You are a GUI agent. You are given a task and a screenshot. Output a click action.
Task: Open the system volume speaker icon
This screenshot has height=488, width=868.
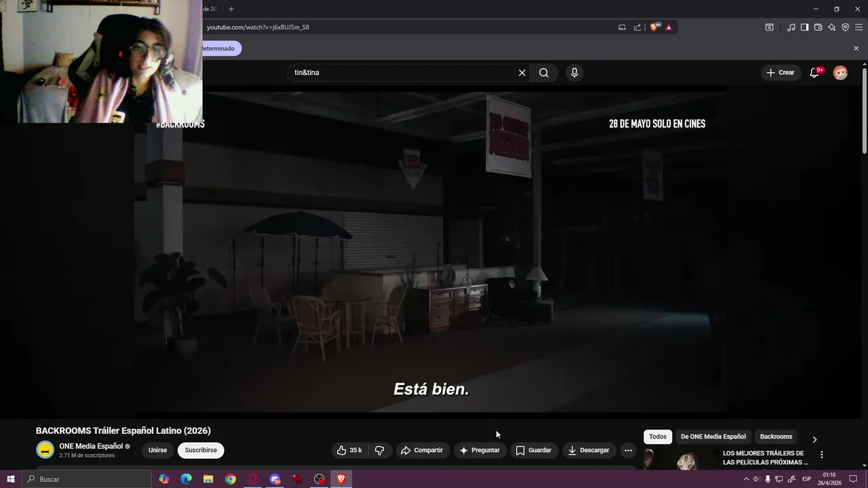757,479
